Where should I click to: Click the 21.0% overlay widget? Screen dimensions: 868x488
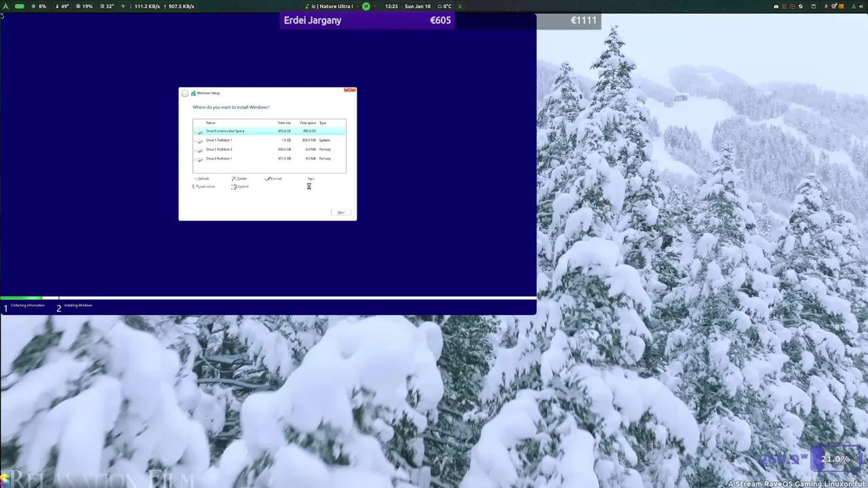point(835,459)
